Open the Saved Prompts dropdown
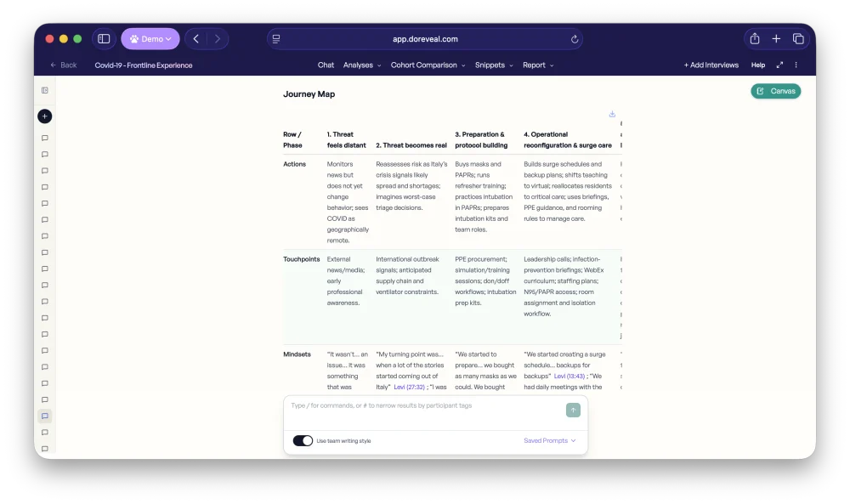The height and width of the screenshot is (504, 850). [549, 440]
